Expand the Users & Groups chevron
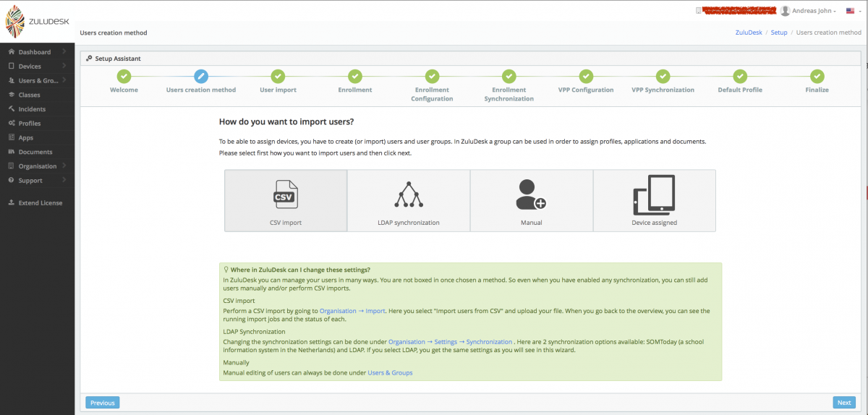 [x=64, y=80]
